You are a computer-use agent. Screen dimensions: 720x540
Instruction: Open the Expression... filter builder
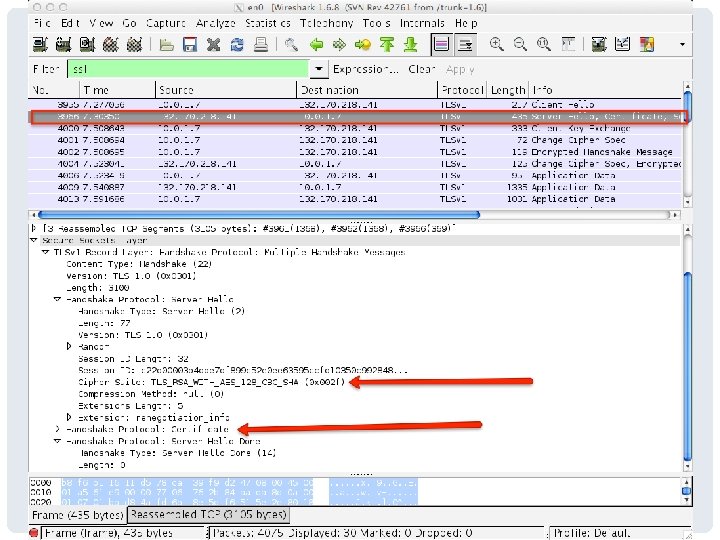(366, 69)
